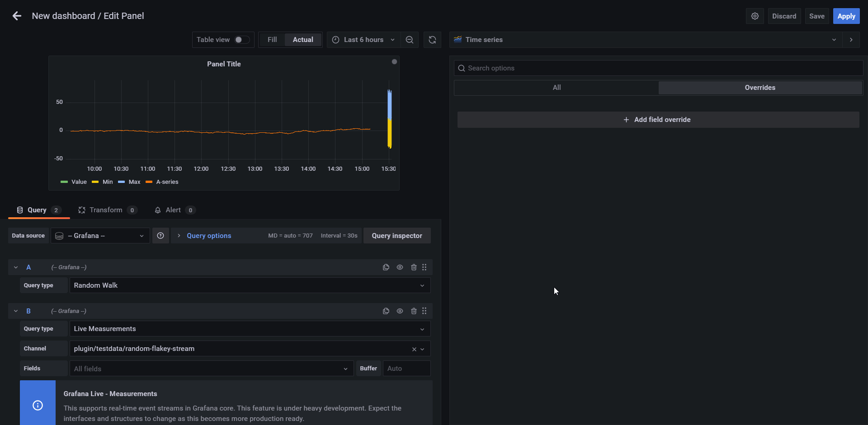Switch to the Transform tab
The width and height of the screenshot is (868, 425).
[106, 210]
